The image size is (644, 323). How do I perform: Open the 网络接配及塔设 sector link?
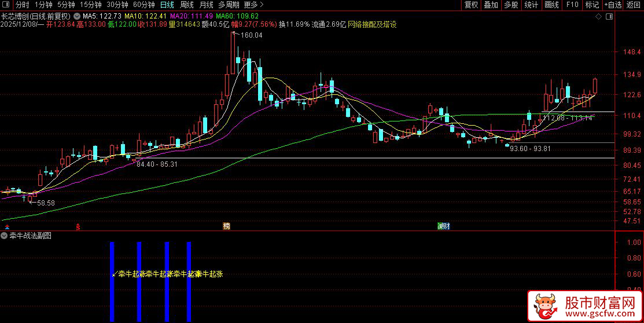[x=372, y=25]
